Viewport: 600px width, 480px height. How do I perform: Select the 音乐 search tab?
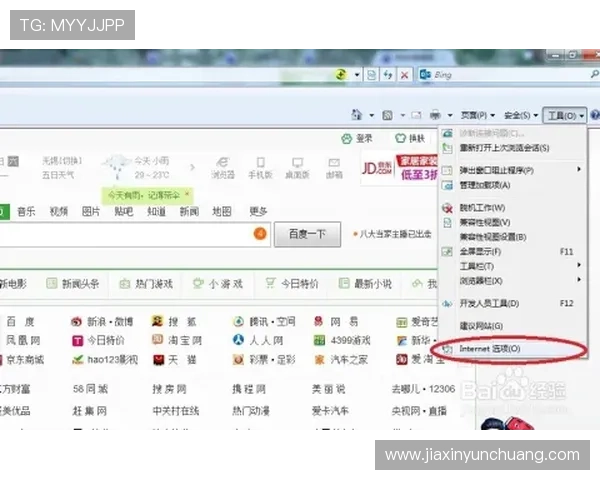click(x=26, y=211)
